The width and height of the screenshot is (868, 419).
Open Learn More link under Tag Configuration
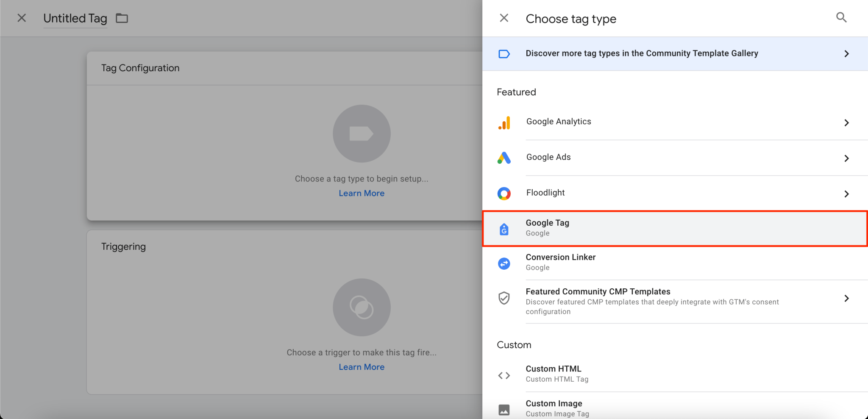(x=362, y=193)
